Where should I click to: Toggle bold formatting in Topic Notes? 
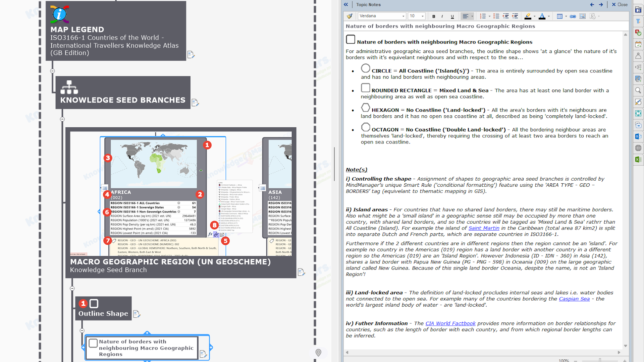coord(434,16)
